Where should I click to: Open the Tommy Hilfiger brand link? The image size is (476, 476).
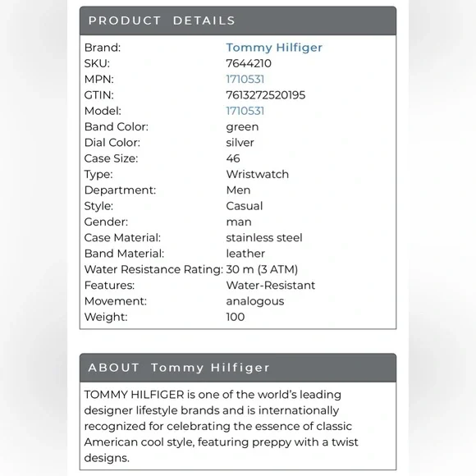click(274, 48)
